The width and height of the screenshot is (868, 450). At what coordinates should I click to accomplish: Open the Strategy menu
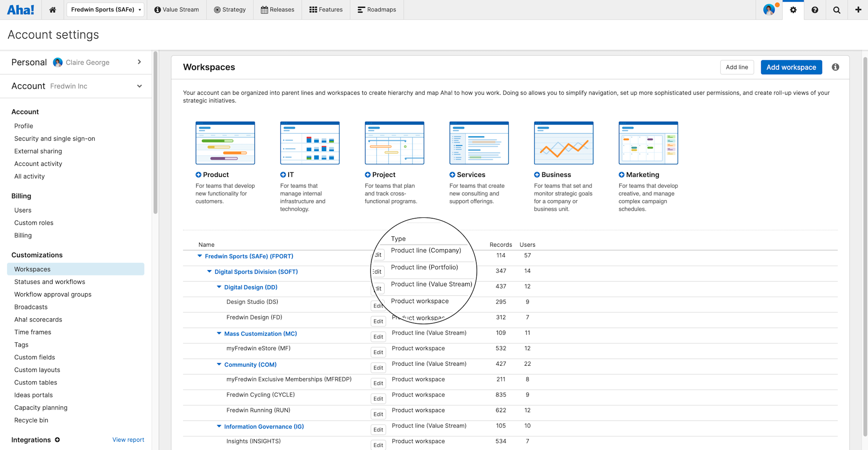point(230,10)
